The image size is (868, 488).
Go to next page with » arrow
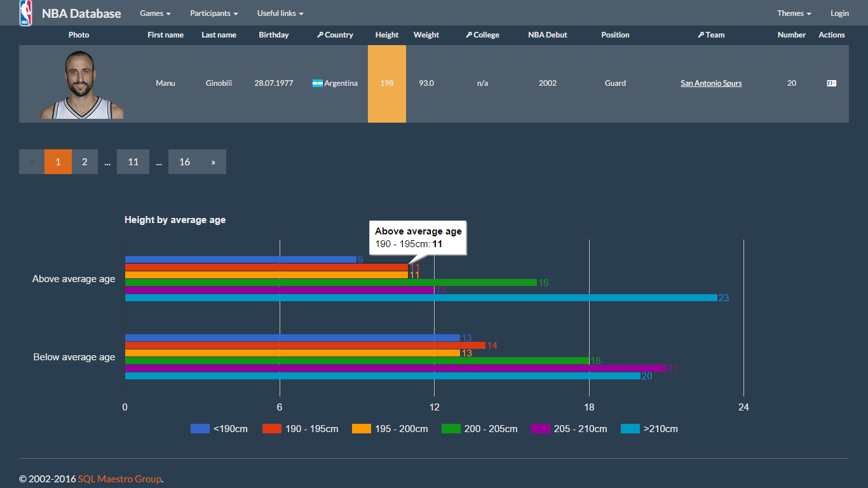coord(213,162)
